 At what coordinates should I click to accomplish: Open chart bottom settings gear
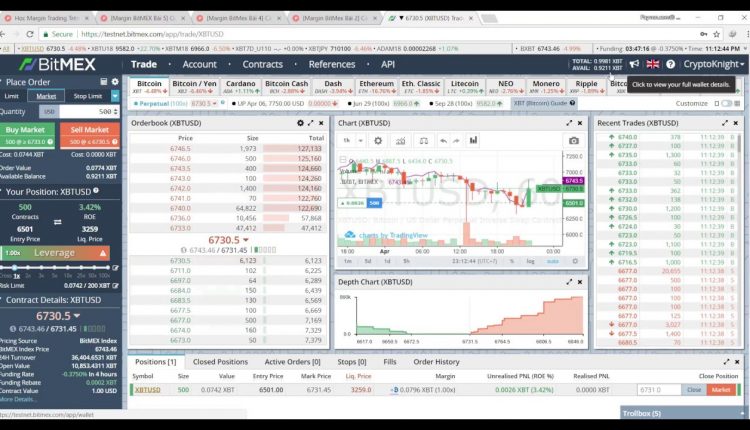(x=575, y=261)
